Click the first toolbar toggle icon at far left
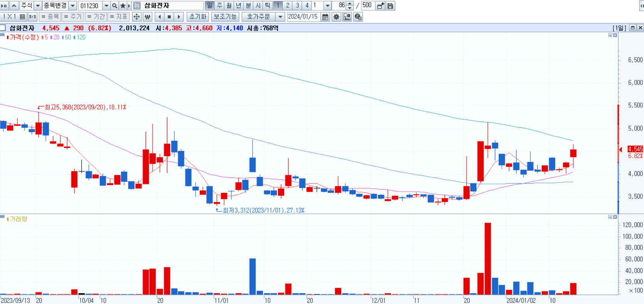The image size is (644, 304). (x=4, y=6)
